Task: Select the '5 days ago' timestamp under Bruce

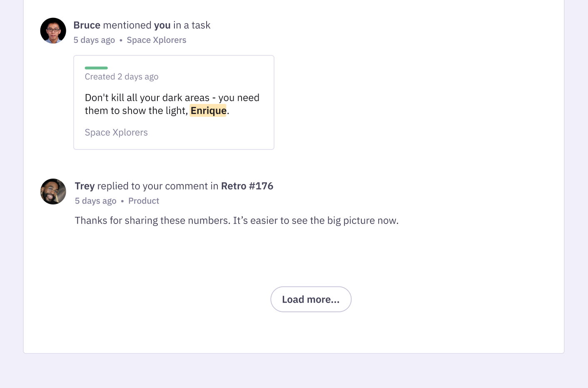Action: pyautogui.click(x=94, y=40)
